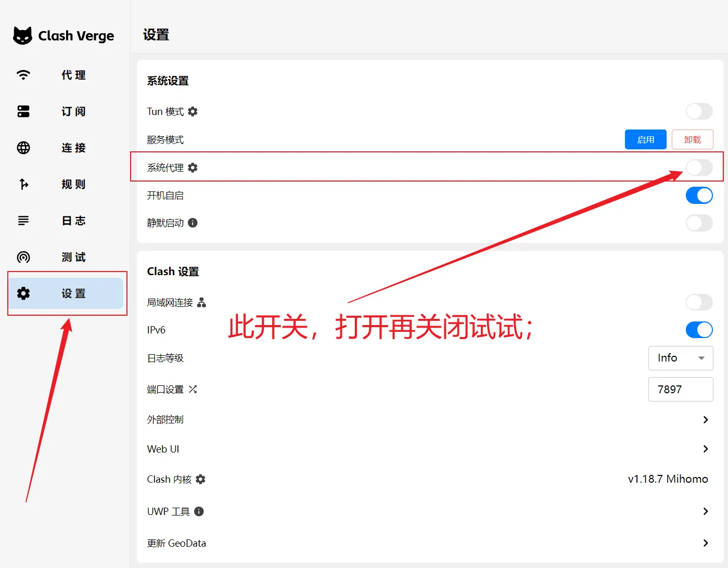
Task: Turn off the IPv6 toggle
Action: (x=699, y=329)
